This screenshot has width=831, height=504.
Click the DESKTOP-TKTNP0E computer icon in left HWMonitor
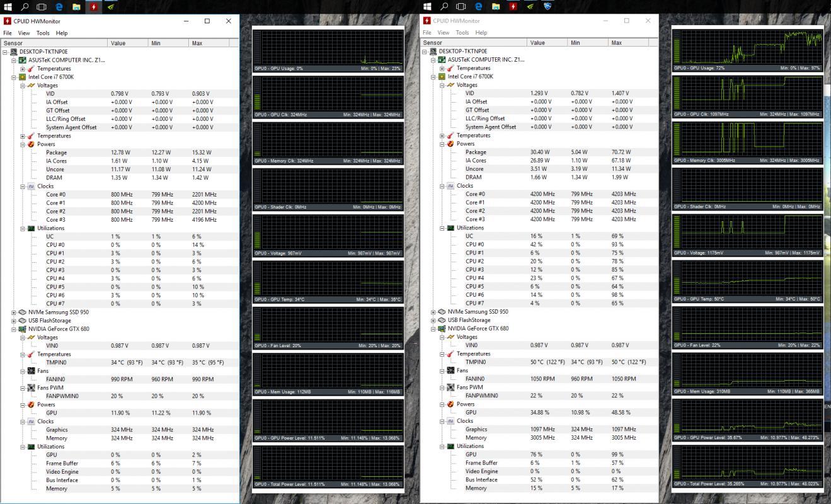(14, 52)
